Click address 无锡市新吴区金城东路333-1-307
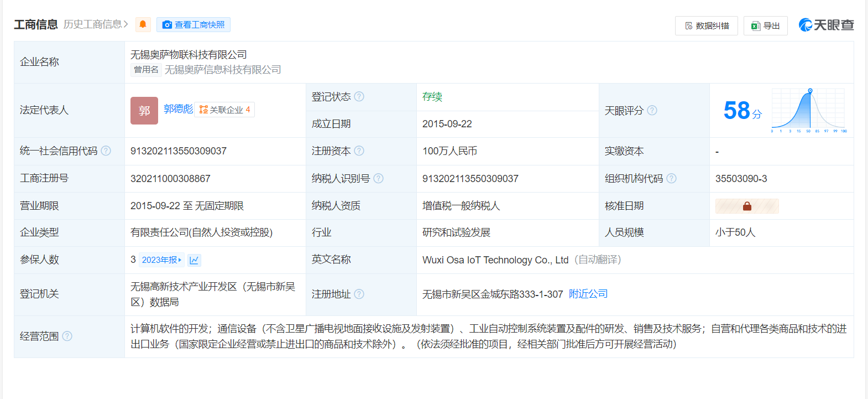868x399 pixels. [493, 294]
